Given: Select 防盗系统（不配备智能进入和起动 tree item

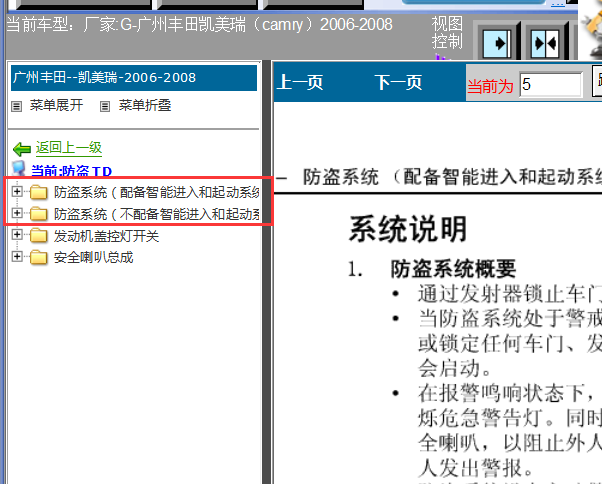Looking at the screenshot, I should (x=157, y=214).
